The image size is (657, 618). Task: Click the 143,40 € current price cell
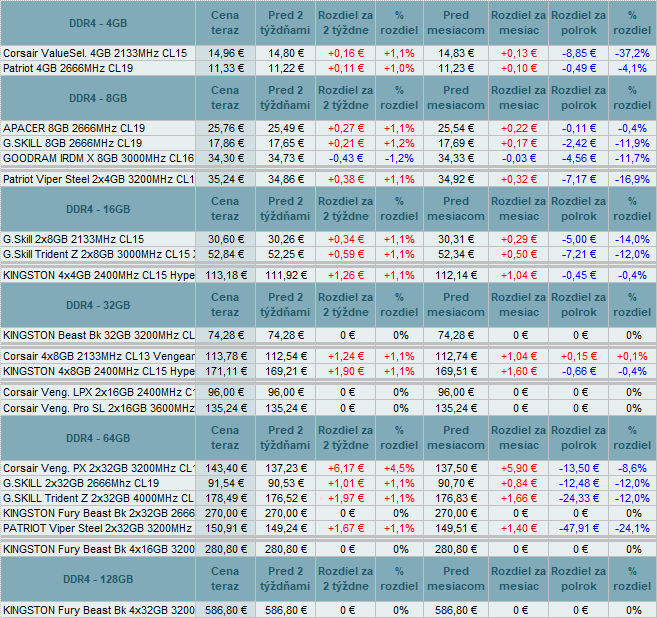[x=225, y=468]
